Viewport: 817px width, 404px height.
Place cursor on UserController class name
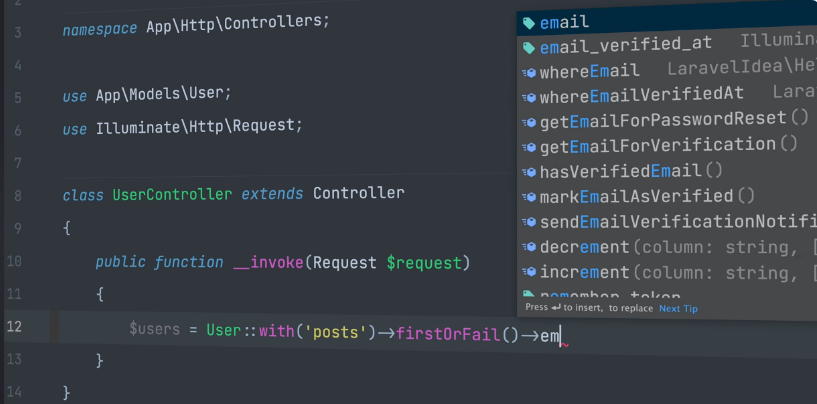pos(172,195)
